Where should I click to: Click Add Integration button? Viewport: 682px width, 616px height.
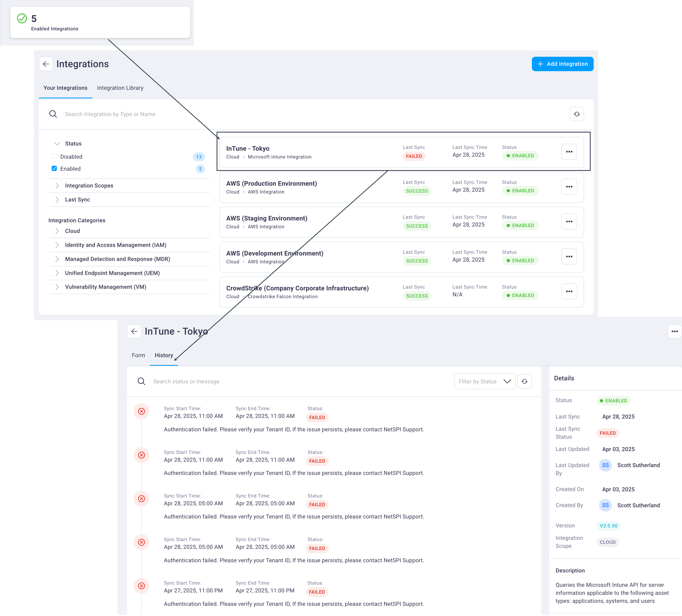[x=562, y=64]
